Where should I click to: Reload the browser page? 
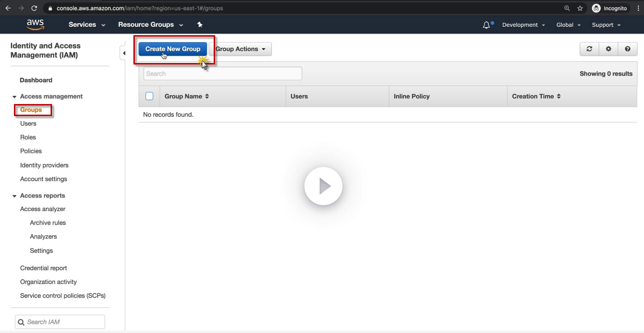[x=34, y=8]
